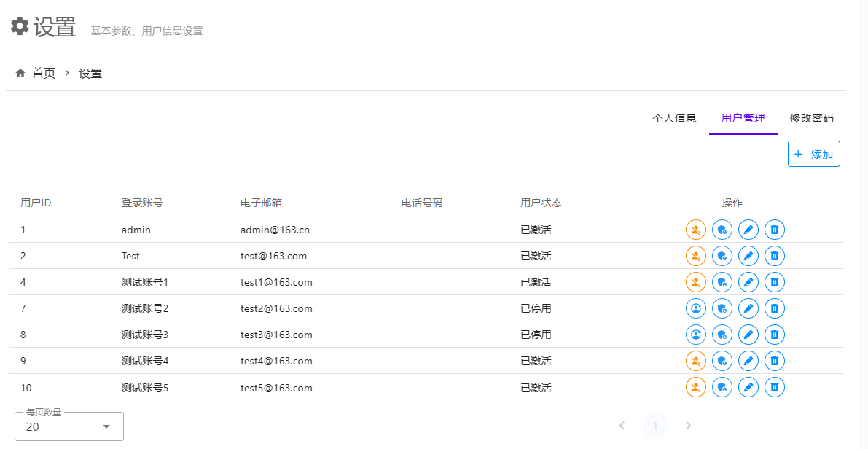Go to next page with right chevron
The height and width of the screenshot is (449, 868).
[688, 426]
